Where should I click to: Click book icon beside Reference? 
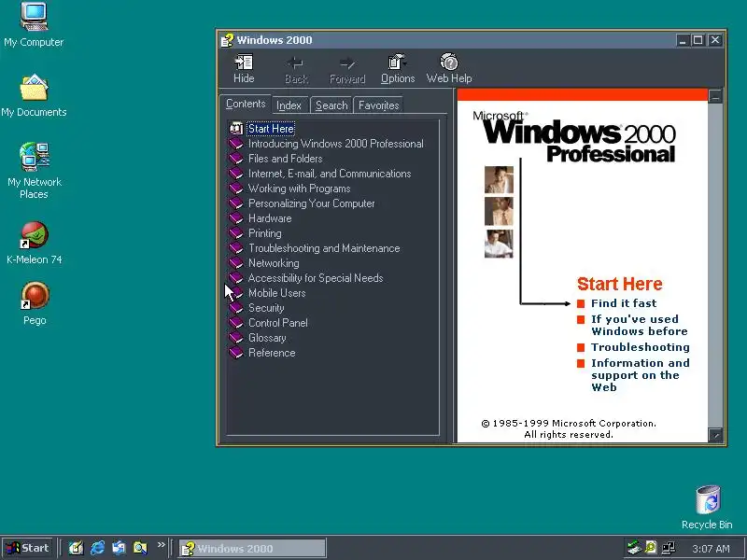236,353
